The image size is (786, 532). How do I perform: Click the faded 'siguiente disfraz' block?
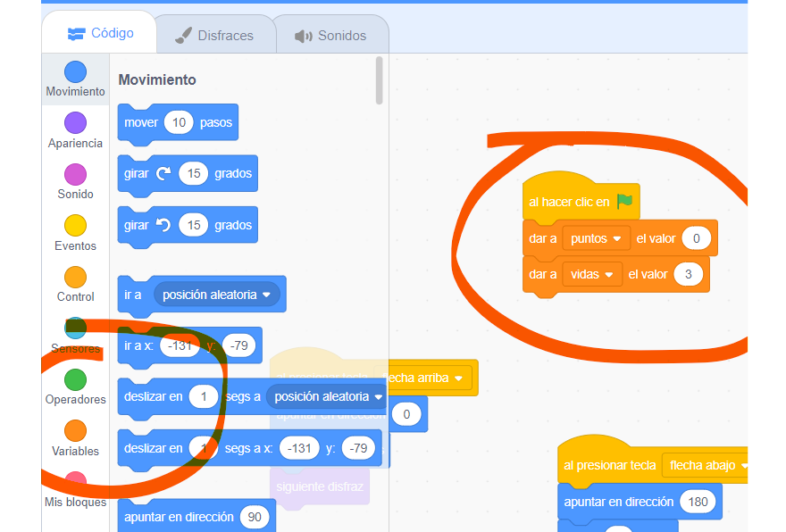(320, 486)
